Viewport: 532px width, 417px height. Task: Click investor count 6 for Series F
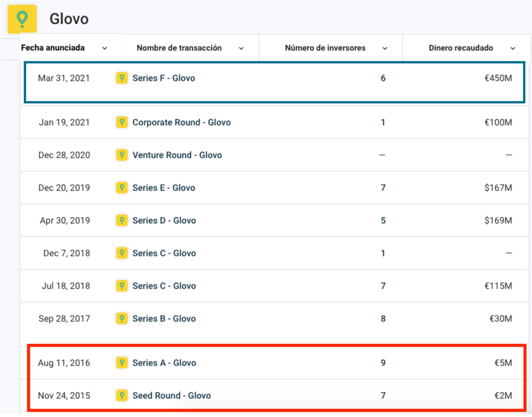(x=383, y=78)
